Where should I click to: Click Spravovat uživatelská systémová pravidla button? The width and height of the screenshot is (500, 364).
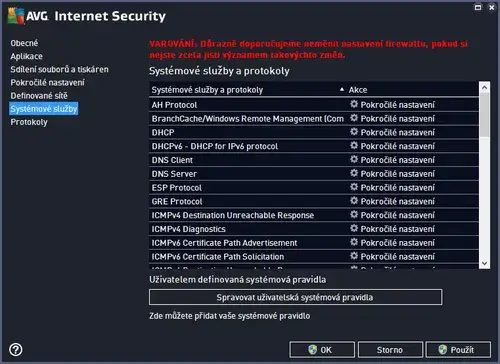295,297
